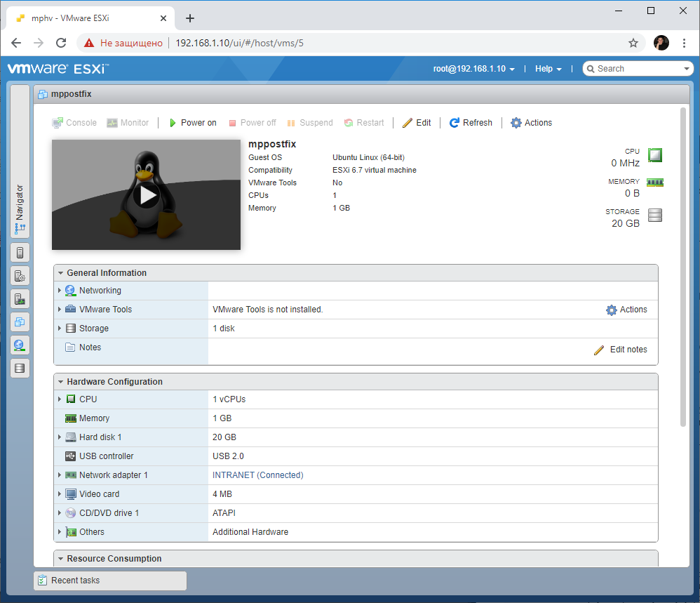Open the Recent tasks panel
700x603 pixels.
coord(110,581)
